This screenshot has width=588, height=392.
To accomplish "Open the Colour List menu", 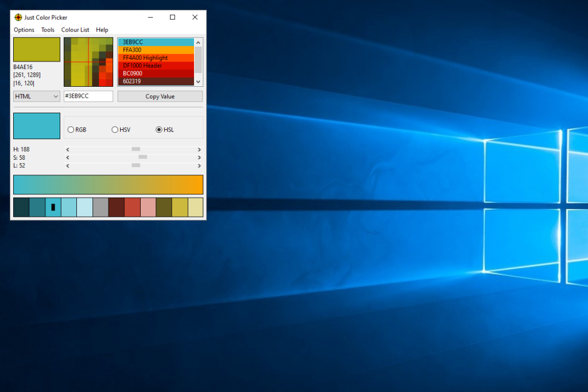I will (75, 30).
